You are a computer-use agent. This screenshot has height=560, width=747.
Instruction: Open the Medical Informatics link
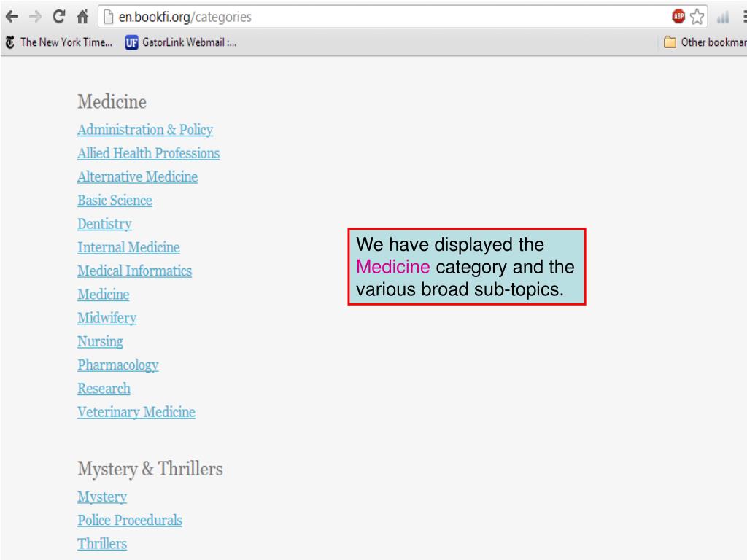point(135,271)
